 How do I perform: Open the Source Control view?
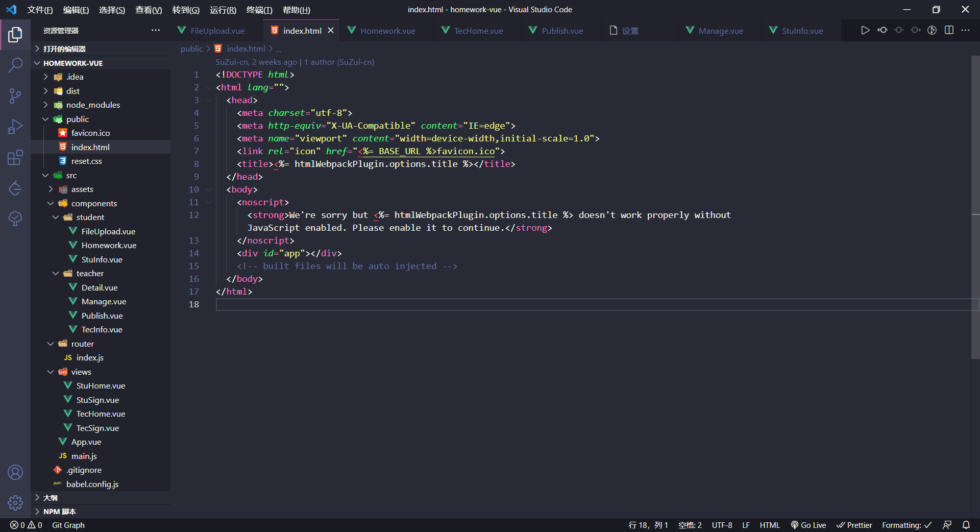click(15, 95)
